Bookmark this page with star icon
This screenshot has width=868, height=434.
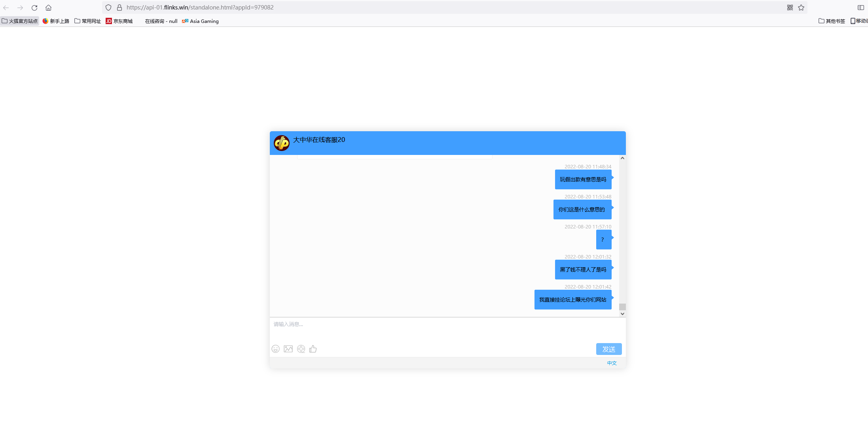point(801,8)
